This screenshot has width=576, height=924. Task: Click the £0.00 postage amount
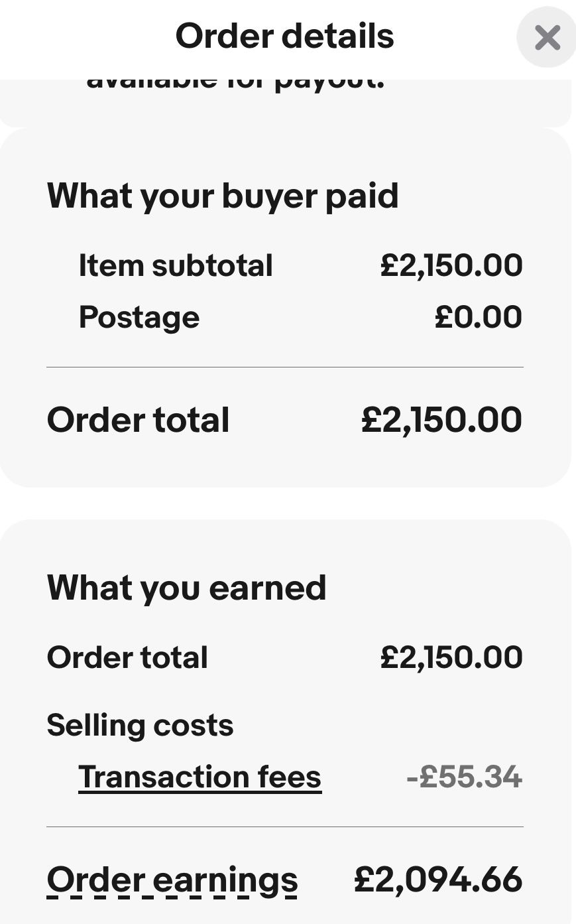point(478,317)
